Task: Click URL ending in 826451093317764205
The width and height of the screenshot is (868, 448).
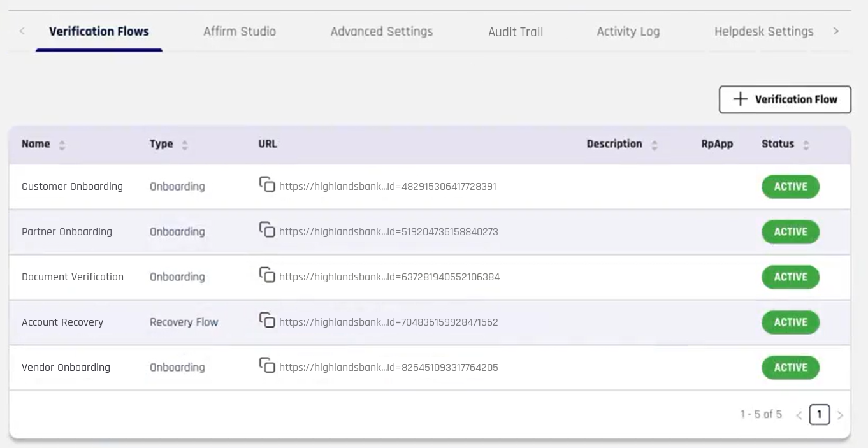Action: pyautogui.click(x=389, y=368)
